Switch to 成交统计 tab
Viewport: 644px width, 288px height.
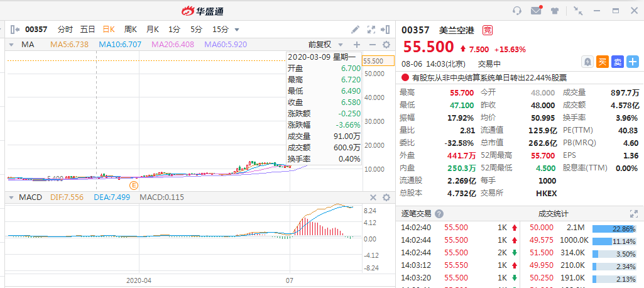point(554,214)
